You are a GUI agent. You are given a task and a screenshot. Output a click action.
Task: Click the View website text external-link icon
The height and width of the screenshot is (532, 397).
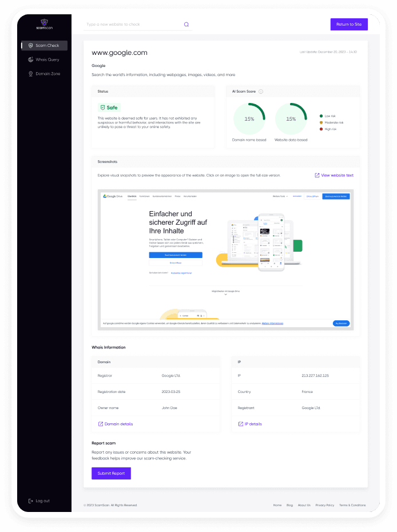tap(317, 176)
